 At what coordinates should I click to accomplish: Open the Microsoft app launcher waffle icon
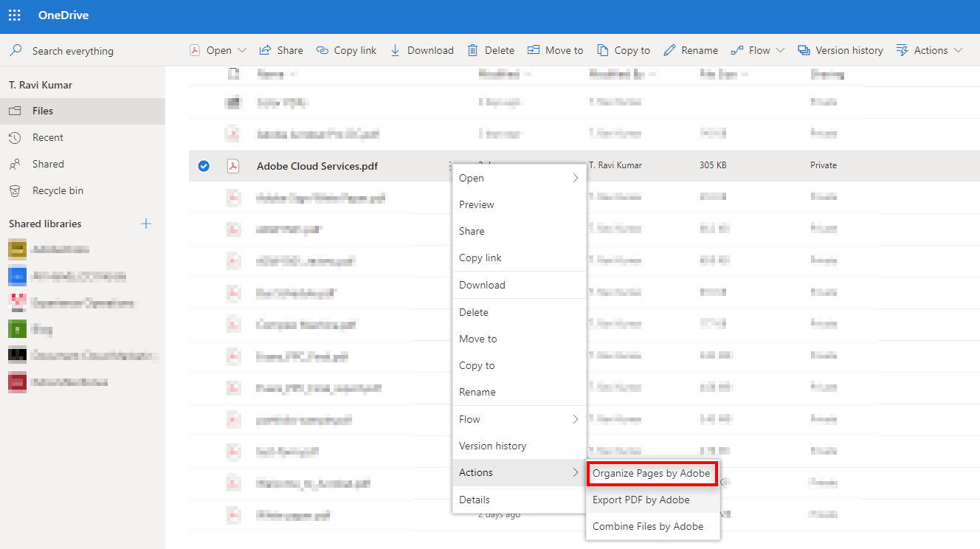(x=14, y=15)
